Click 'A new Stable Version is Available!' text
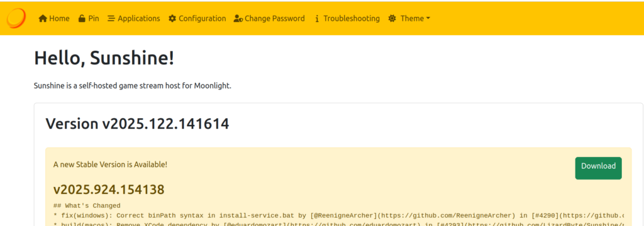The width and height of the screenshot is (644, 226). pos(111,164)
